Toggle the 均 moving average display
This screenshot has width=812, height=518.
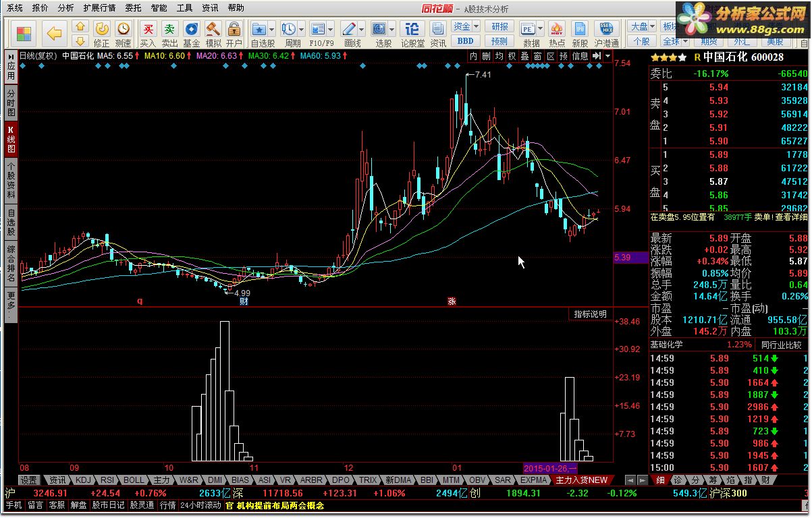(x=499, y=56)
